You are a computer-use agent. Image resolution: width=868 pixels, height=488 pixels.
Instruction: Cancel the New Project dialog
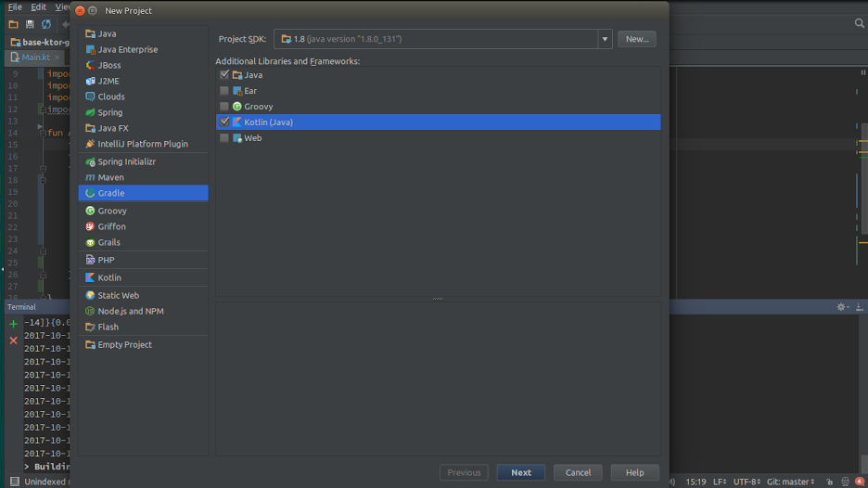tap(578, 472)
